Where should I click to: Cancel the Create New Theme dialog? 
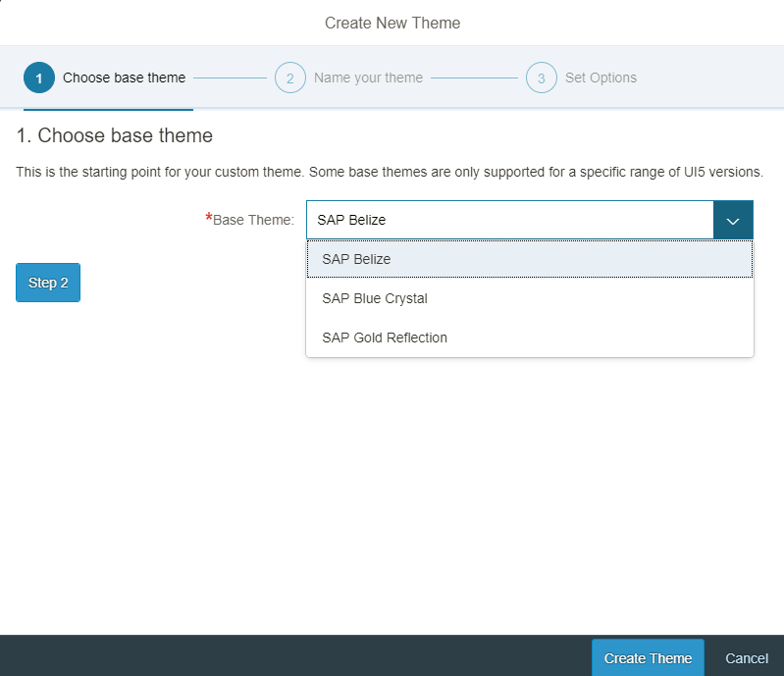(x=747, y=658)
